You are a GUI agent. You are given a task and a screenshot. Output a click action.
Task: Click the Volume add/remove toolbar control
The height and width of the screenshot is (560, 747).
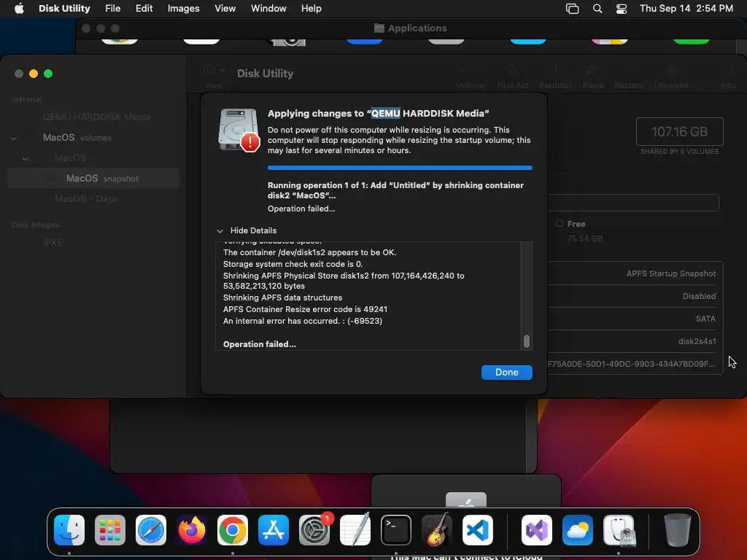click(470, 77)
